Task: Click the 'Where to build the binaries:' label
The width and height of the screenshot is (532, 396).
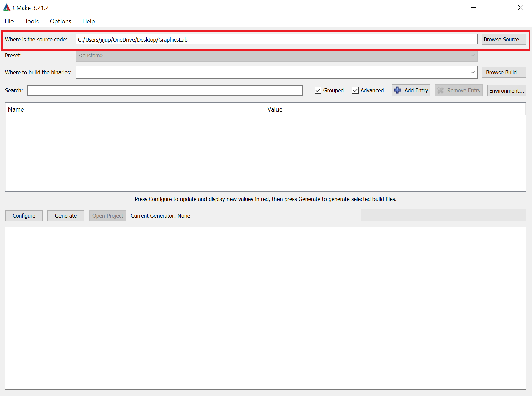Action: tap(38, 72)
